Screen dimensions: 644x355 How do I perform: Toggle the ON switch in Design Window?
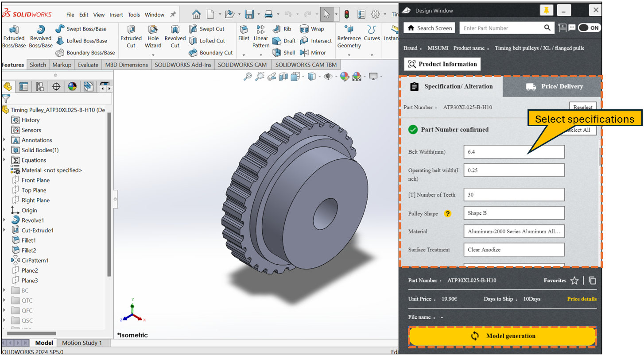[x=589, y=28]
